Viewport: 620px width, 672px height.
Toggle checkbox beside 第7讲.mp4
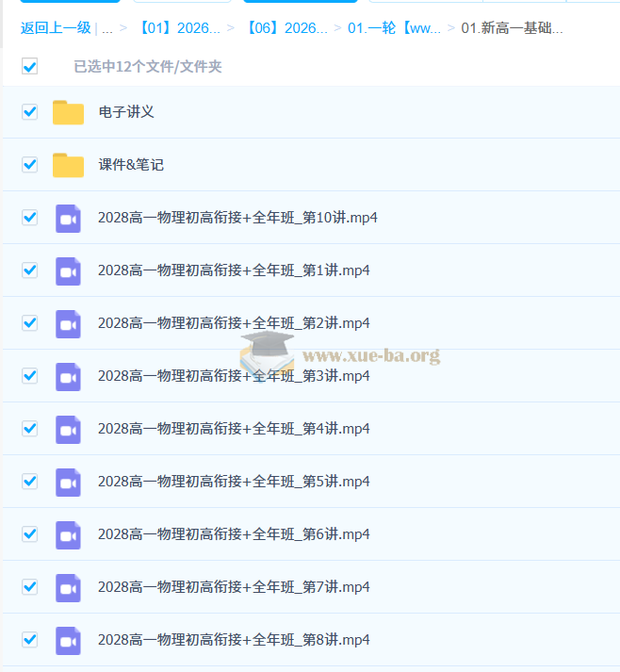(x=29, y=587)
